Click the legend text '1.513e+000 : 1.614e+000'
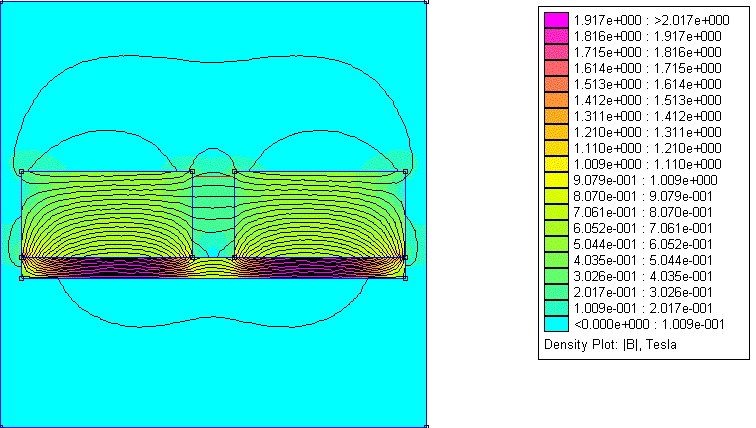Viewport: 756px width, 428px height. pyautogui.click(x=648, y=84)
